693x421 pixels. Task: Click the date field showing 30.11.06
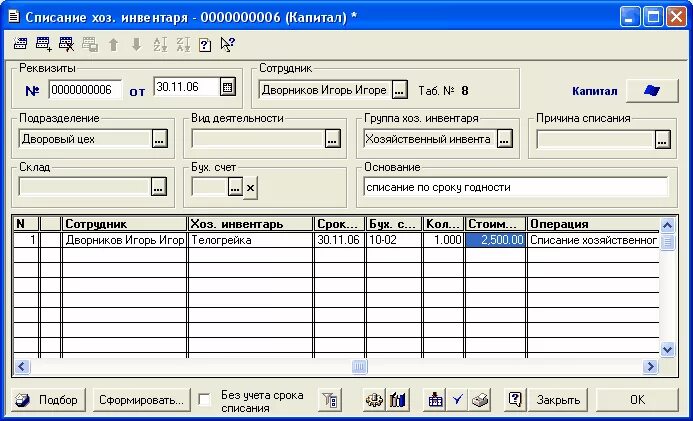click(x=187, y=87)
